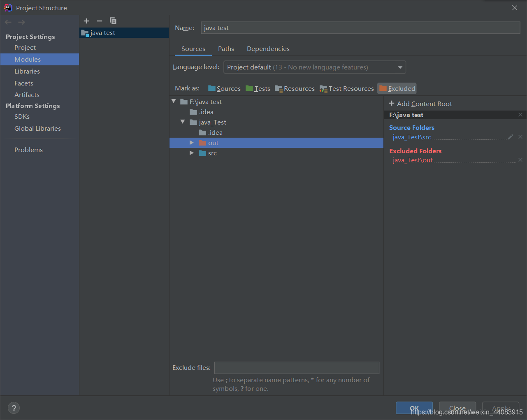The image size is (527, 420).
Task: Close the Project Structure dialog
Action: pyautogui.click(x=515, y=8)
